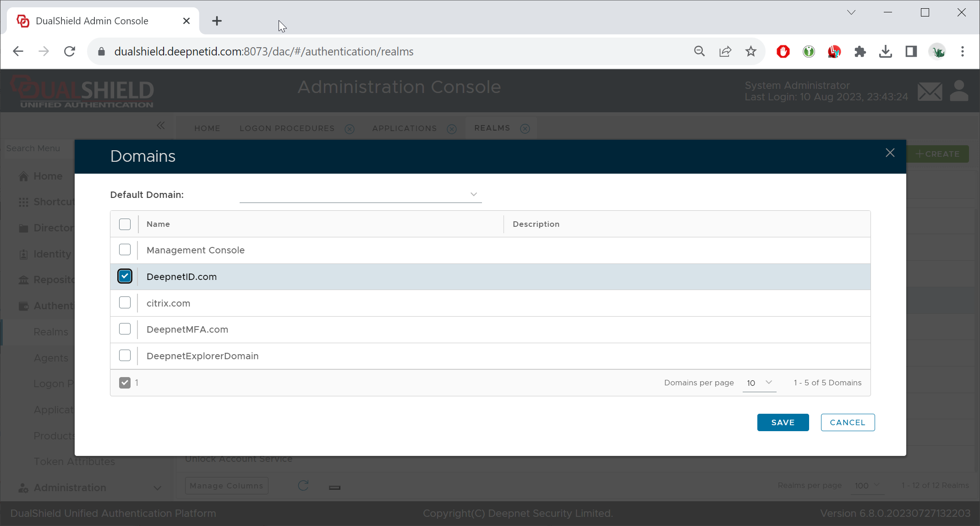
Task: Open the browser extensions puzzle icon
Action: click(x=860, y=51)
